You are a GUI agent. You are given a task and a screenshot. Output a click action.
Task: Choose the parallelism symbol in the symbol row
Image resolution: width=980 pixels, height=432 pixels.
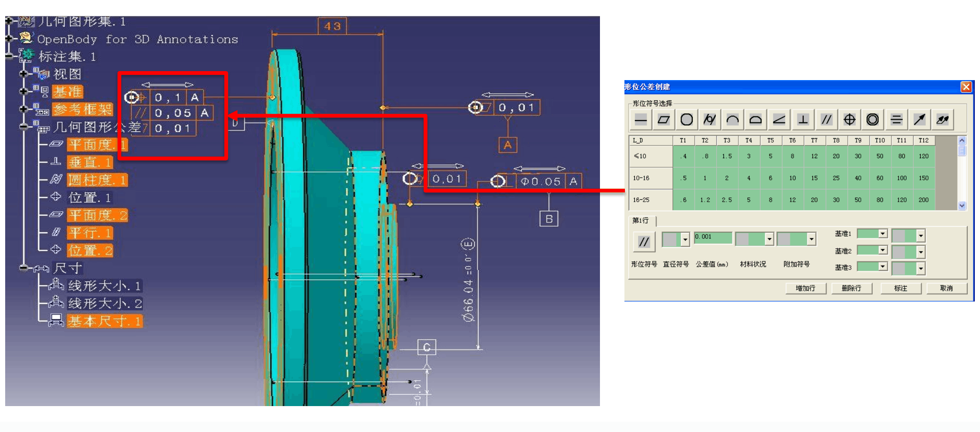[826, 120]
